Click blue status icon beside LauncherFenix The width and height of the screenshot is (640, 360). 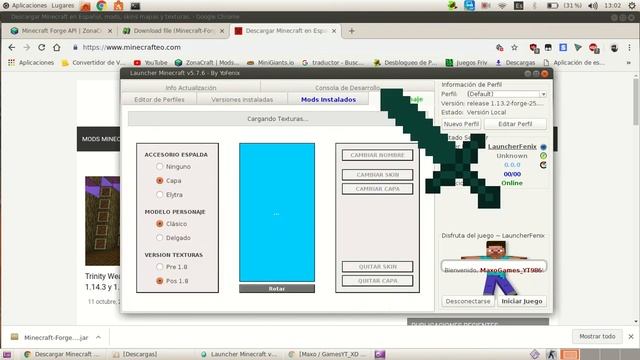(x=543, y=147)
